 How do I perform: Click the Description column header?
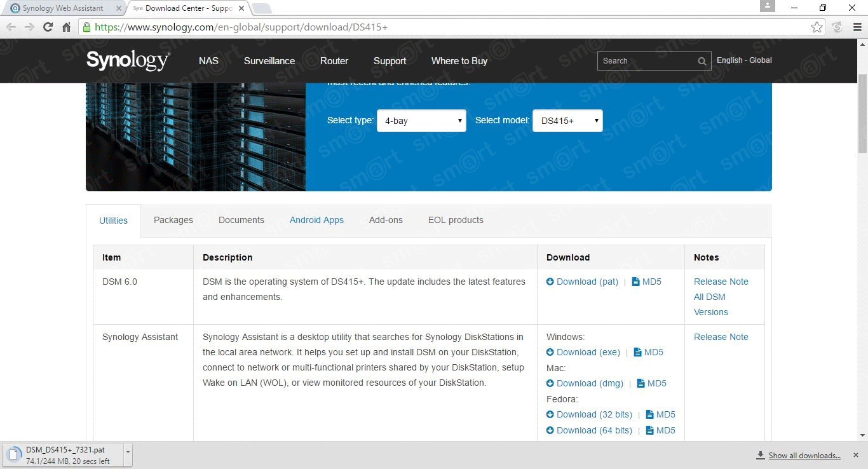365,257
